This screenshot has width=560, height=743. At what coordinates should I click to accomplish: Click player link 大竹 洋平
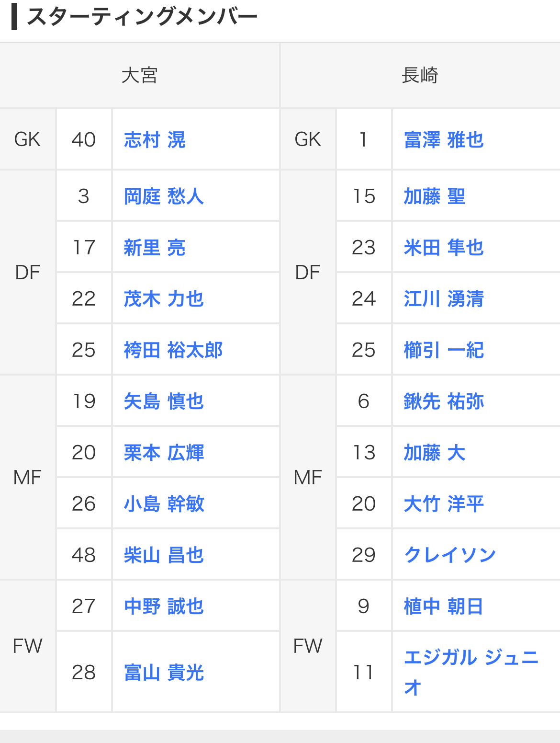click(444, 504)
